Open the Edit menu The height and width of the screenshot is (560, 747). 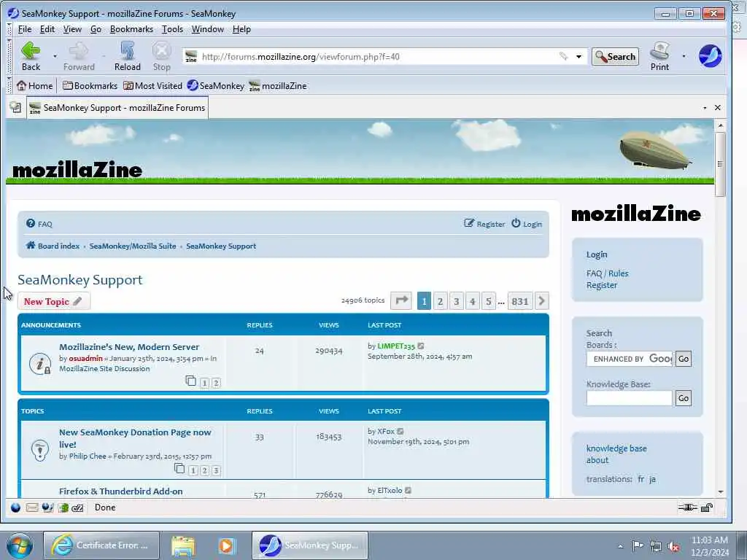pyautogui.click(x=47, y=29)
